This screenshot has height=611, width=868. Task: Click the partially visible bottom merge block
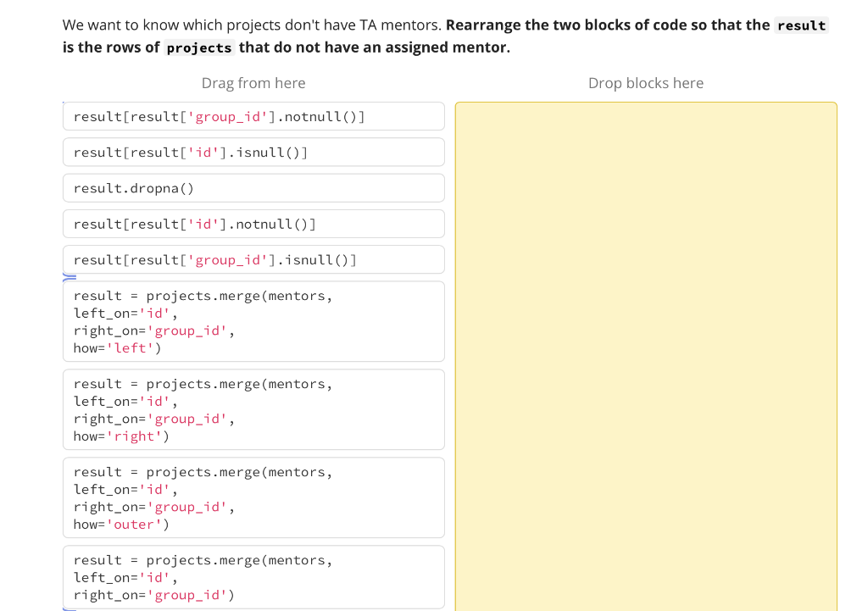coord(253,577)
